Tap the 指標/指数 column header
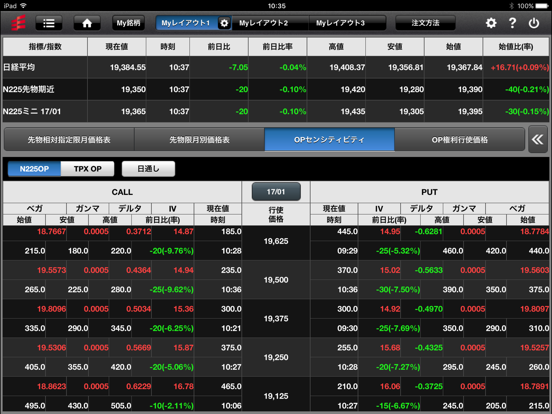The height and width of the screenshot is (414, 552). 45,47
